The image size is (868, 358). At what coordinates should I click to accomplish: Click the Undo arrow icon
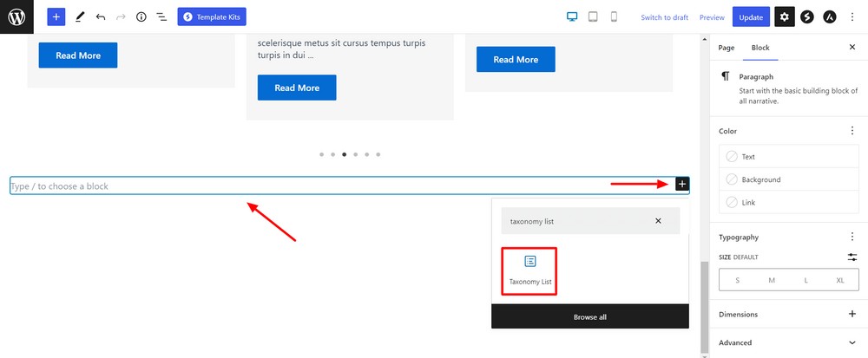(101, 16)
